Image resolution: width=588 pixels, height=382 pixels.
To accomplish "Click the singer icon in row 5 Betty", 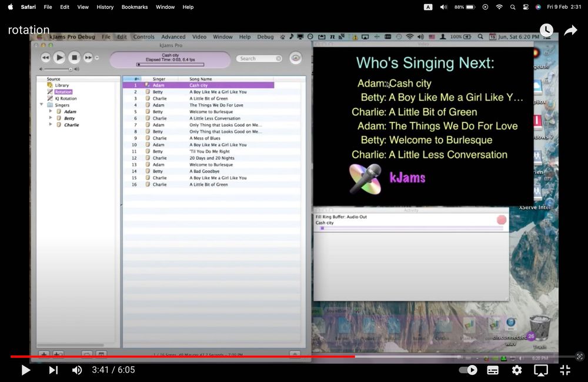I will 148,111.
